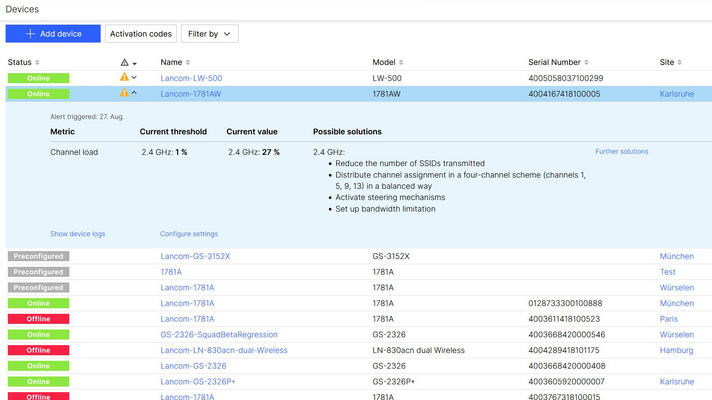
Task: Open Lancom-1781AW device link
Action: pyautogui.click(x=191, y=94)
